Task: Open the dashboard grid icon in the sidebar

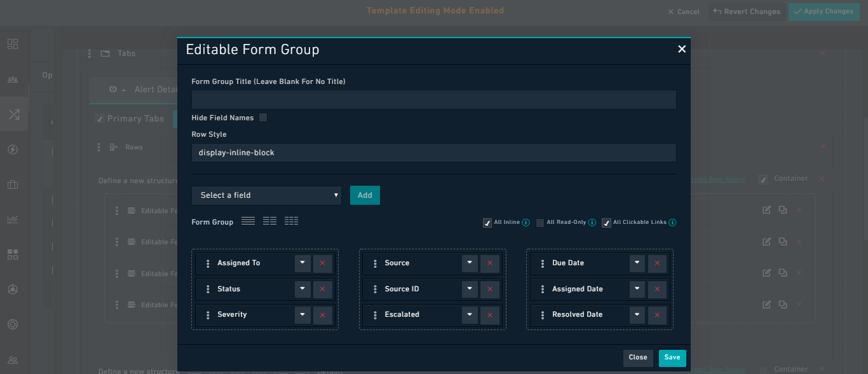Action: tap(13, 44)
